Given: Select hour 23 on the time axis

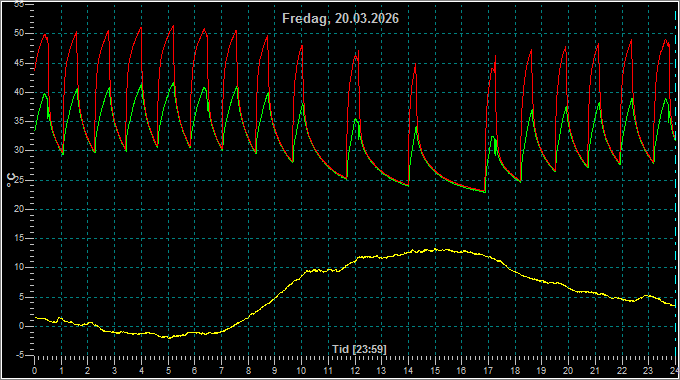Looking at the screenshot, I should (x=648, y=371).
